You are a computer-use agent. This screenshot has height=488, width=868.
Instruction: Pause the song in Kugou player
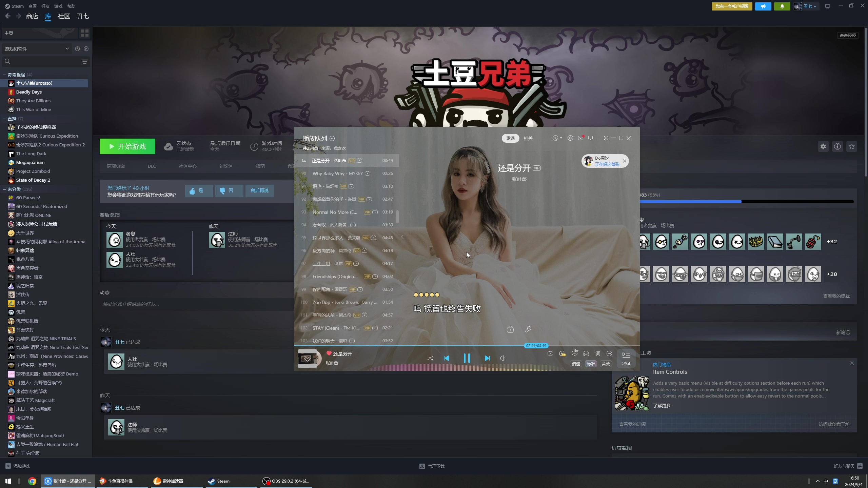point(467,358)
